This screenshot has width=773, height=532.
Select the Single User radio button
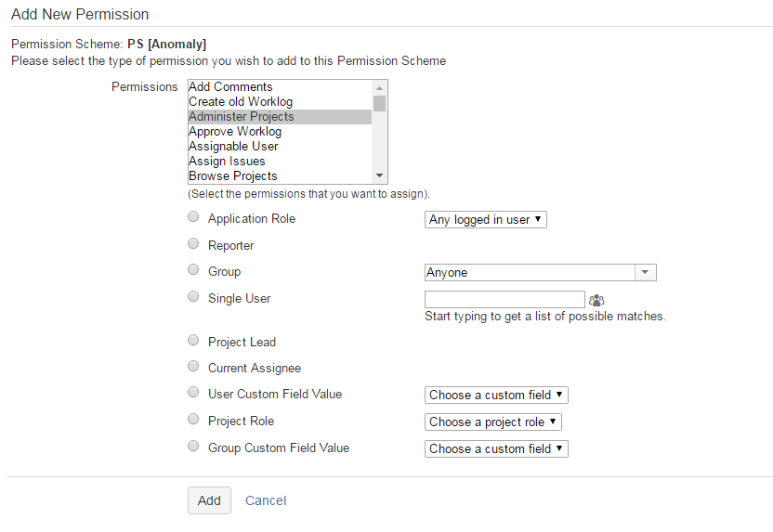tap(193, 297)
